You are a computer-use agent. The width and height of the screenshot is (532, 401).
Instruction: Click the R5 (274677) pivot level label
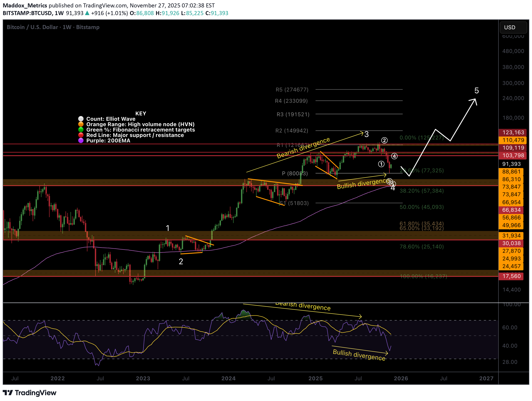292,89
